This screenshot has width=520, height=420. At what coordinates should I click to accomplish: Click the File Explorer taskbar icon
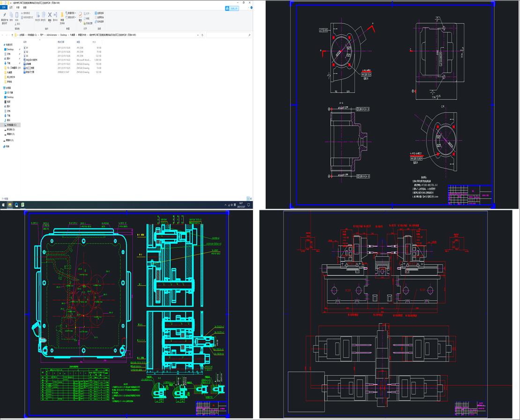point(10,205)
